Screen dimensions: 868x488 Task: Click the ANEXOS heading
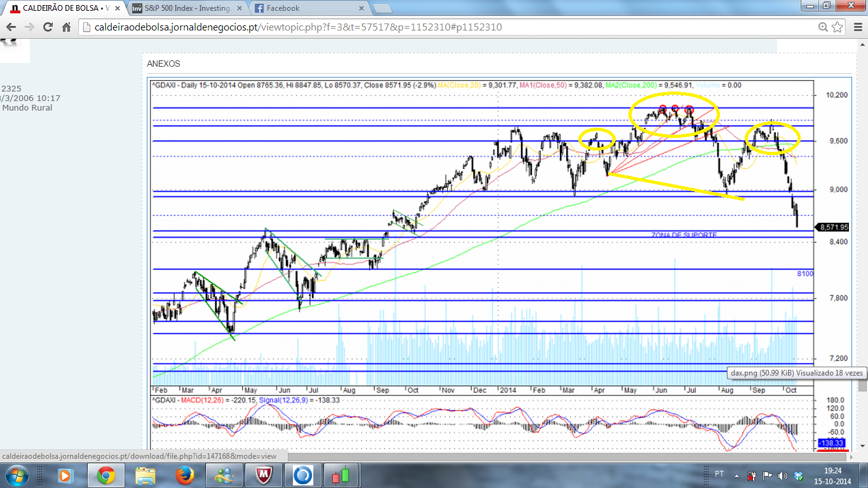coord(163,64)
